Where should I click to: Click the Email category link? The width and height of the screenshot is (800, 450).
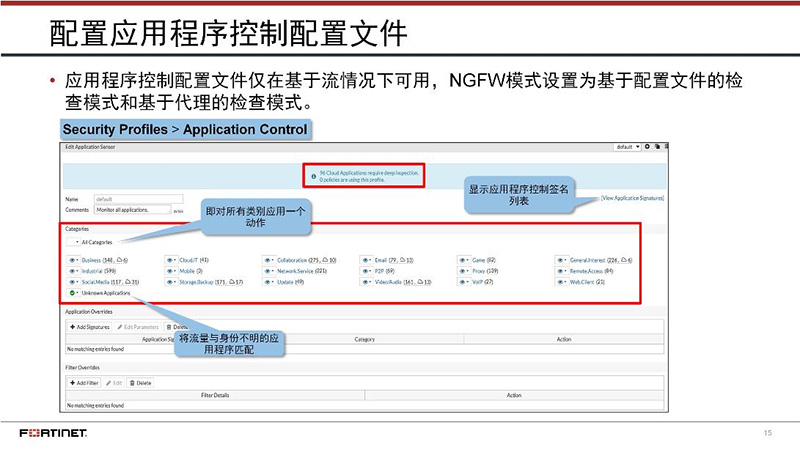(x=381, y=260)
